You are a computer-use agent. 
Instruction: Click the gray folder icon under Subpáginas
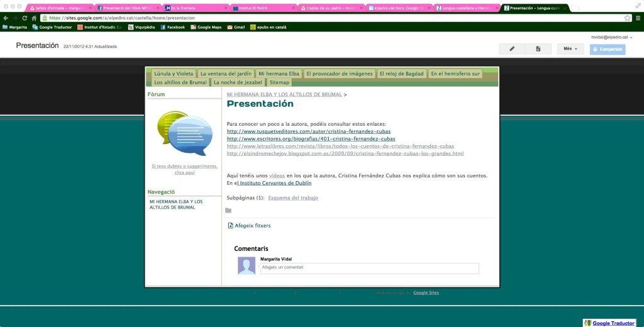(x=228, y=211)
